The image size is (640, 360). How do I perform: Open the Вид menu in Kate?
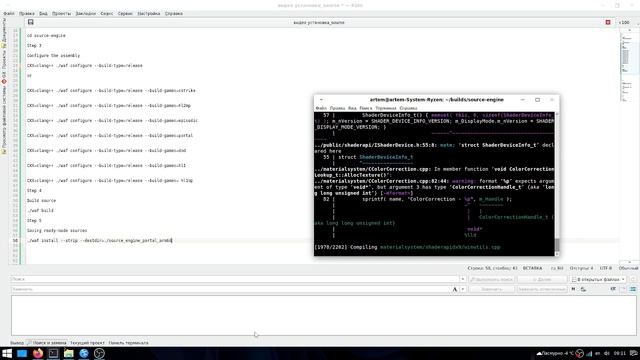[43, 13]
